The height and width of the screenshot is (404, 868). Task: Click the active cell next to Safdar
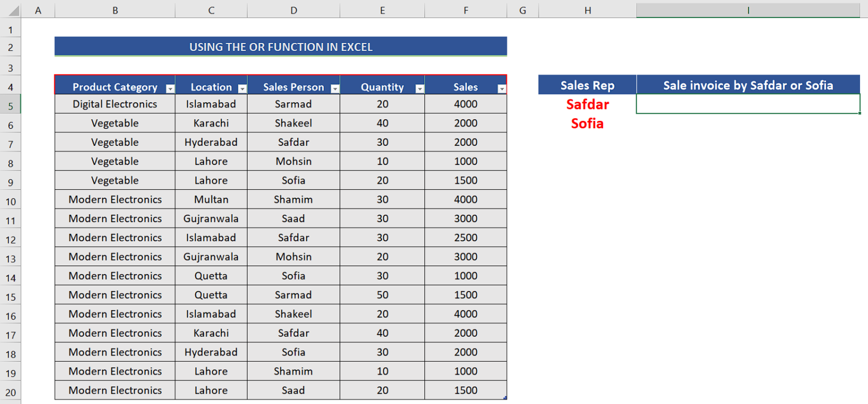tap(748, 104)
